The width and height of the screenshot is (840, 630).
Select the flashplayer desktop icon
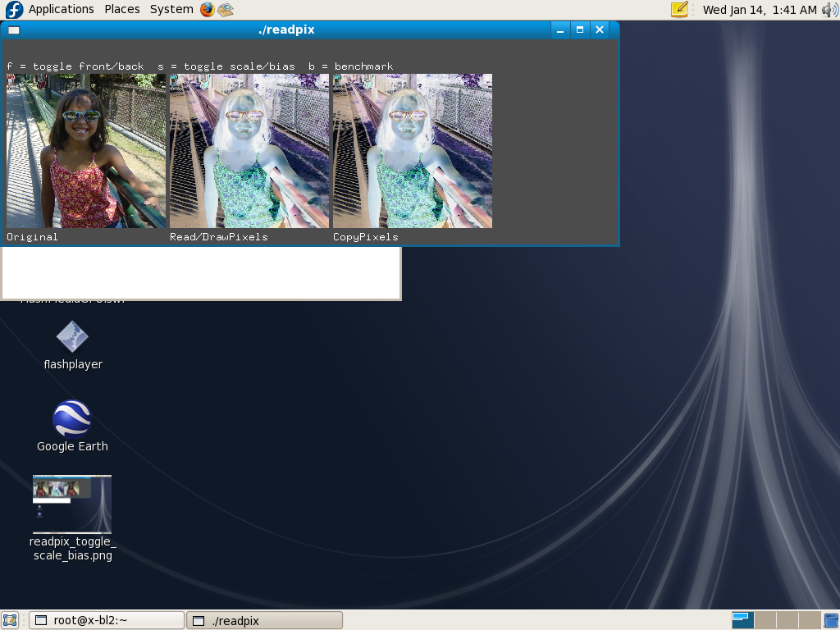point(71,337)
